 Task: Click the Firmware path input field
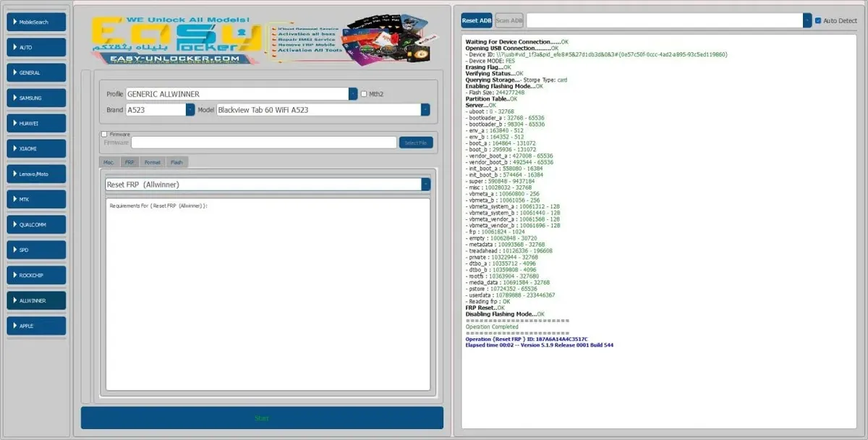(x=264, y=143)
